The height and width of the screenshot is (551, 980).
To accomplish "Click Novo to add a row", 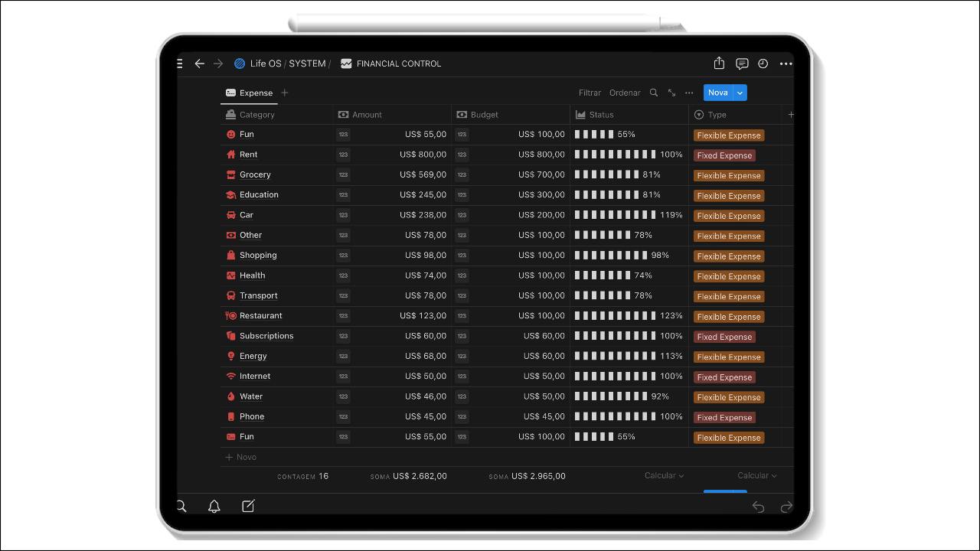I will [x=241, y=457].
